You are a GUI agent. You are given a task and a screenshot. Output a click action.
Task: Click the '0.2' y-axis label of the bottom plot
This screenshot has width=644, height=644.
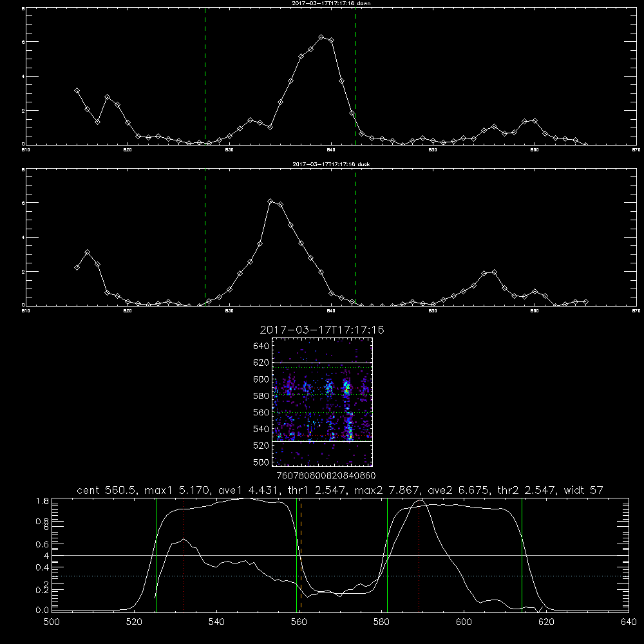[x=42, y=590]
